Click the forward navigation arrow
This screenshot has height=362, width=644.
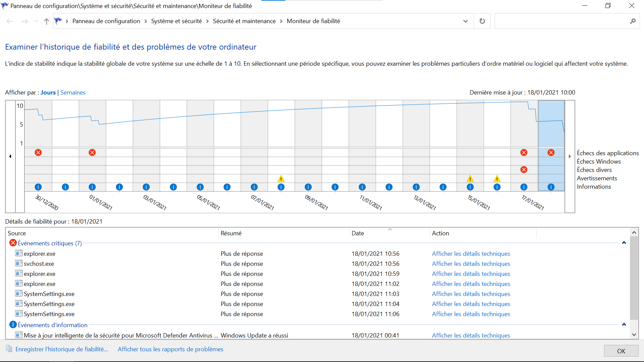pos(25,21)
